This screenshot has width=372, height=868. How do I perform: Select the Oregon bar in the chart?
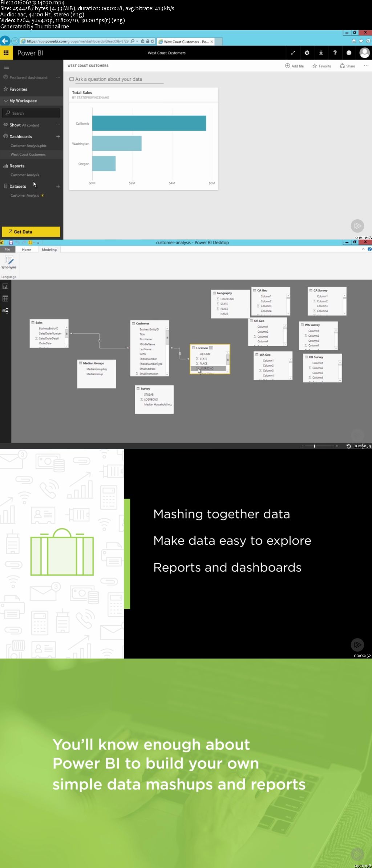pyautogui.click(x=104, y=164)
